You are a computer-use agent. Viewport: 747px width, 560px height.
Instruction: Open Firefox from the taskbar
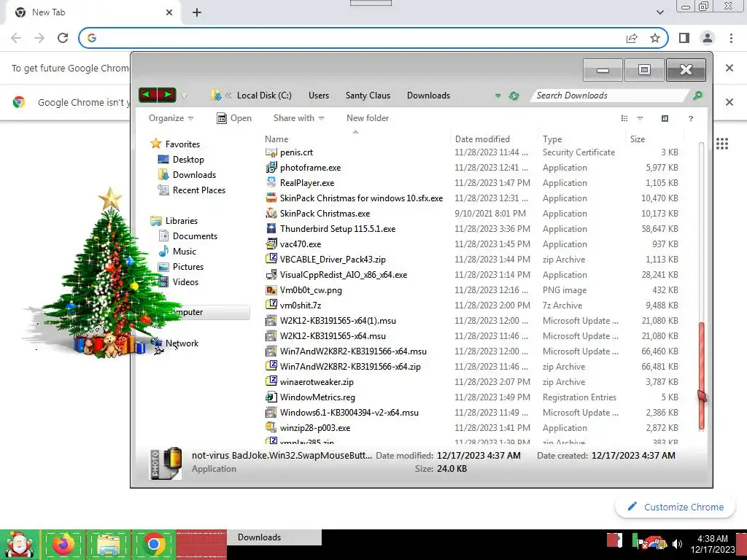coord(63,544)
